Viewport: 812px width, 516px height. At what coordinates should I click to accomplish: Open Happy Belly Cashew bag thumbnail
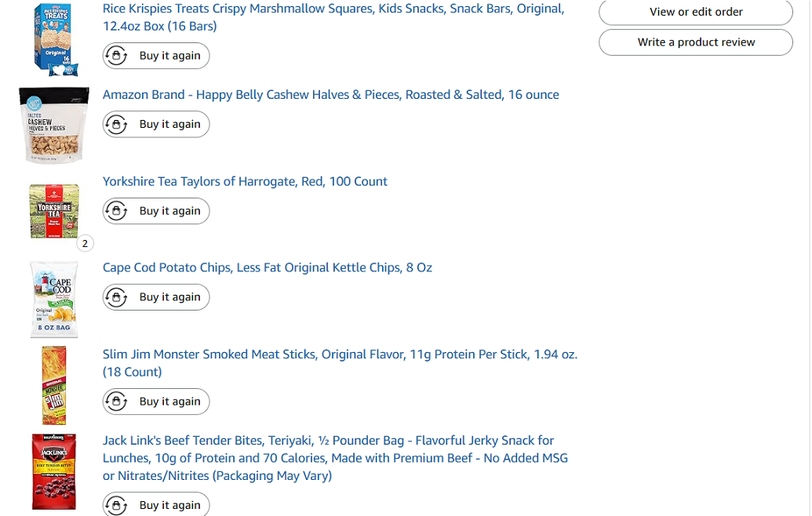pyautogui.click(x=54, y=125)
